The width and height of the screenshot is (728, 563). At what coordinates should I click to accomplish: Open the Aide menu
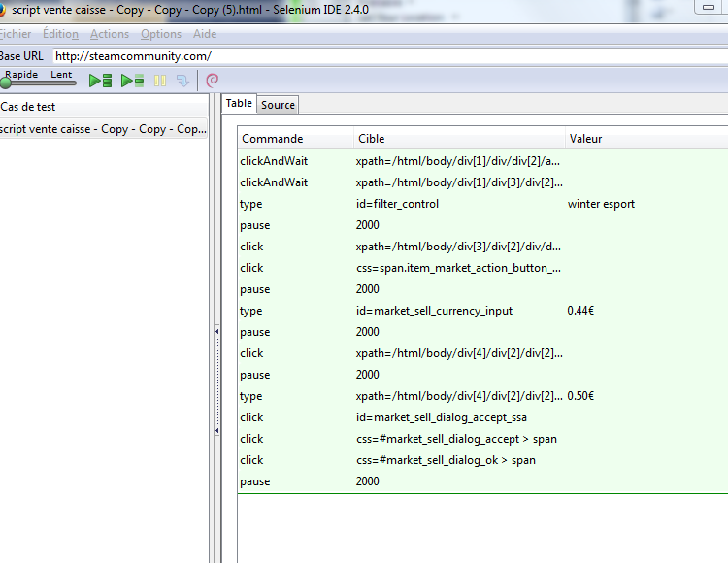coord(205,34)
